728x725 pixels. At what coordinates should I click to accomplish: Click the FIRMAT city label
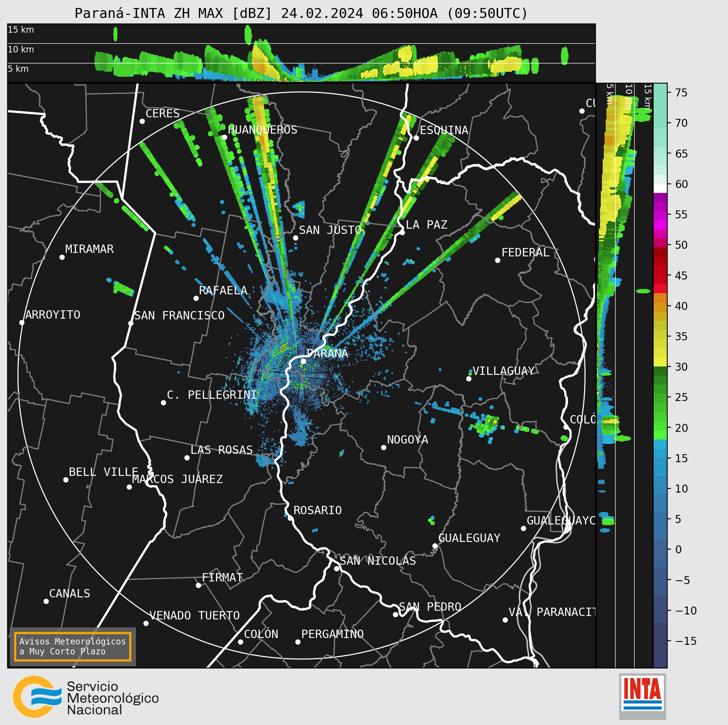tap(222, 578)
